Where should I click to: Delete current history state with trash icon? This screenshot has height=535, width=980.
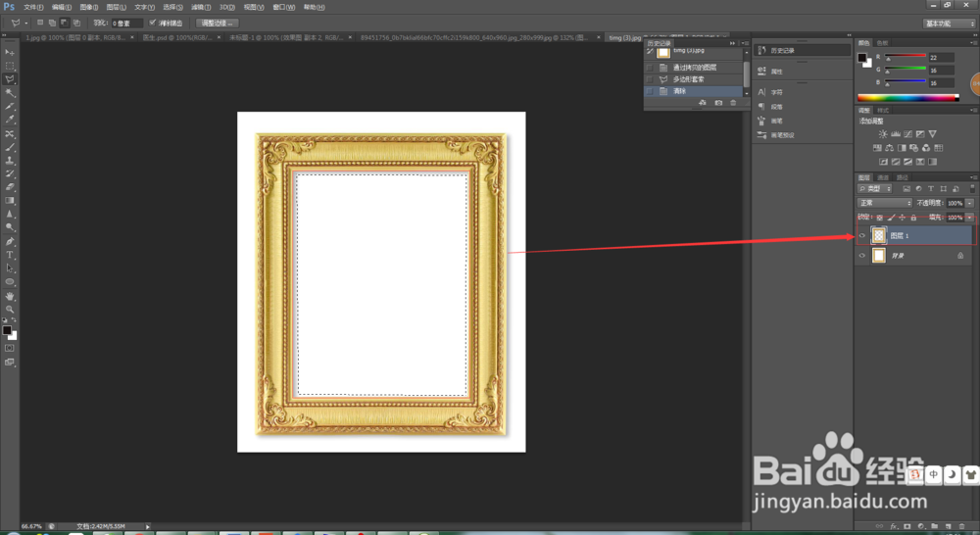point(733,103)
